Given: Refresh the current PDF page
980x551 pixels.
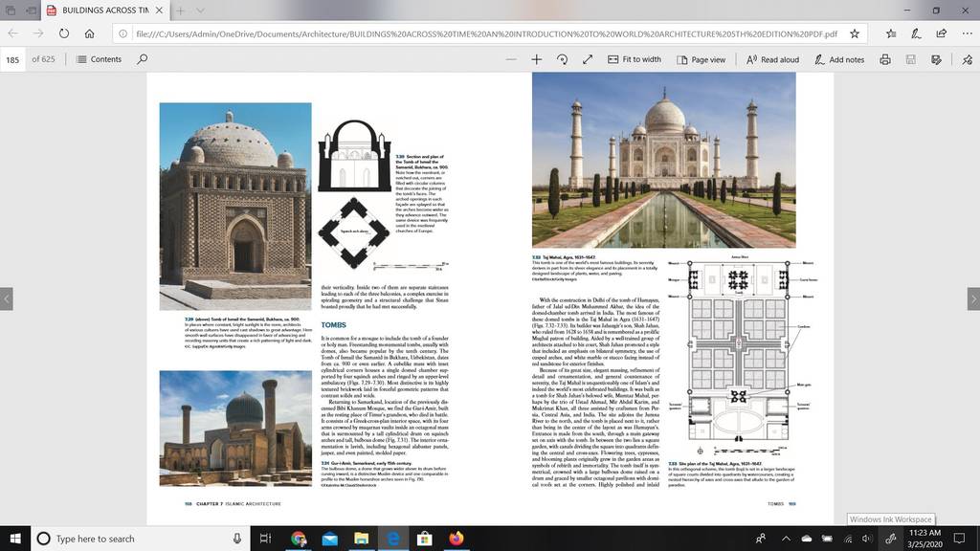Looking at the screenshot, I should [x=64, y=33].
